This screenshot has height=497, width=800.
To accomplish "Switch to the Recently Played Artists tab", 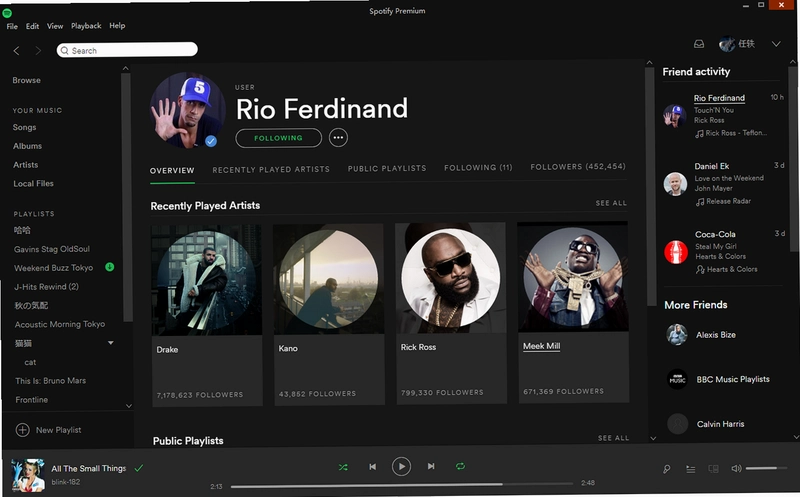I will tap(271, 169).
